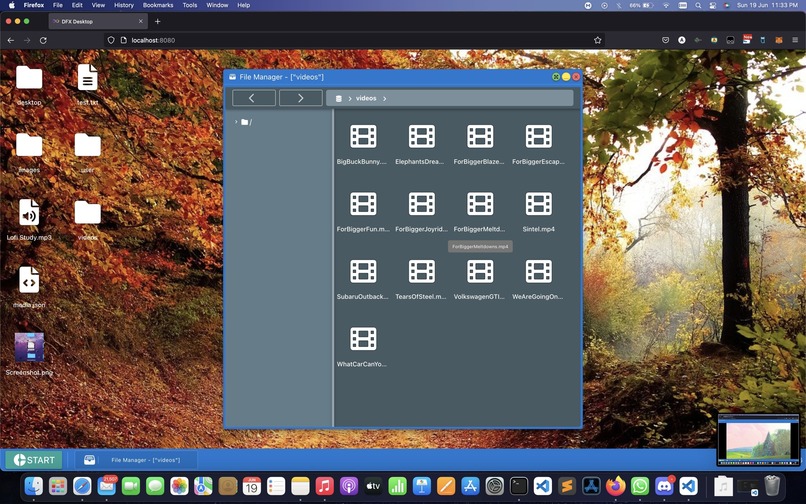806x504 pixels.
Task: Reload the page in Firefox
Action: (x=43, y=40)
